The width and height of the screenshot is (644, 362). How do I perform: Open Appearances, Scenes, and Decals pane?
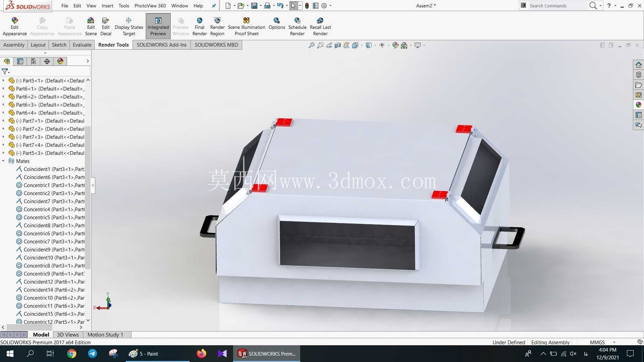[638, 105]
